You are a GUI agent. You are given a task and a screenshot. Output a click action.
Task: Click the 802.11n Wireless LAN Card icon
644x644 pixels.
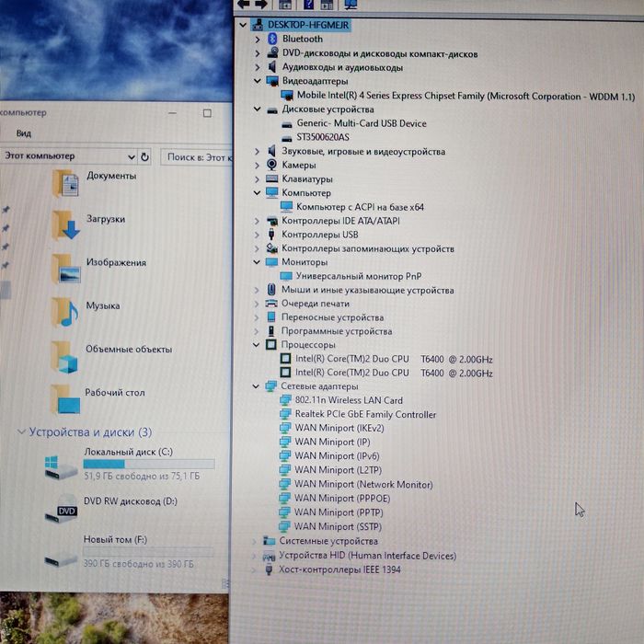[x=285, y=400]
